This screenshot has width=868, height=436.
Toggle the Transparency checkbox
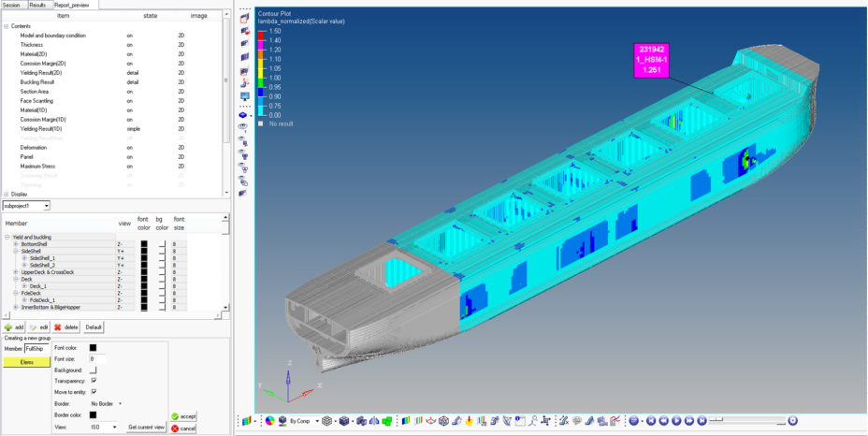94,381
